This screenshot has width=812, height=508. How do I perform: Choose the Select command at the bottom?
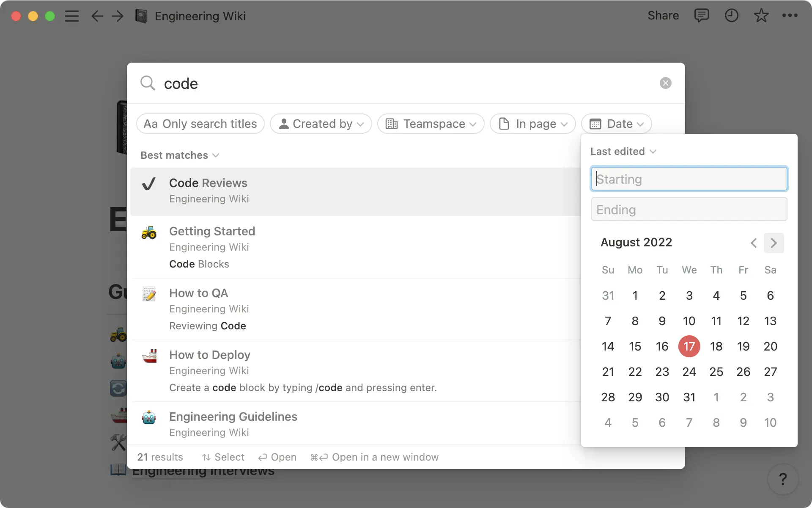click(x=223, y=457)
